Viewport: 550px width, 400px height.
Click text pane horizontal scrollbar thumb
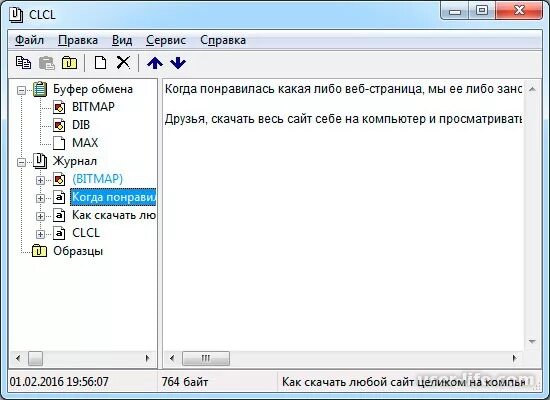[x=206, y=358]
